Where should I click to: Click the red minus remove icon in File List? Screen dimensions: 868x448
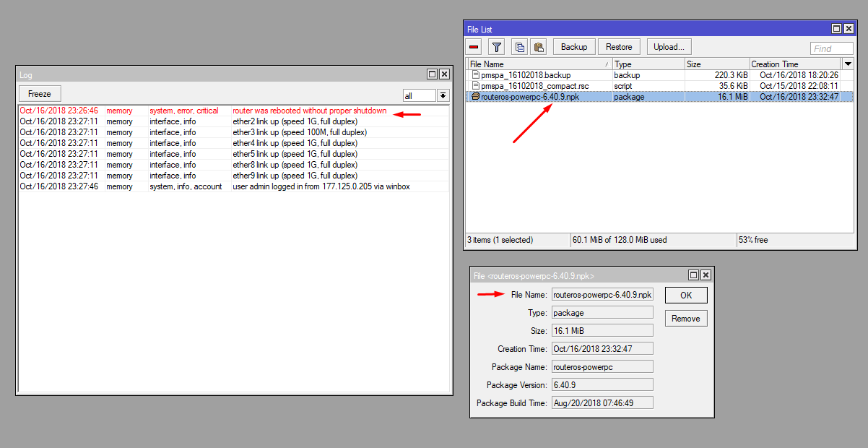tap(474, 47)
